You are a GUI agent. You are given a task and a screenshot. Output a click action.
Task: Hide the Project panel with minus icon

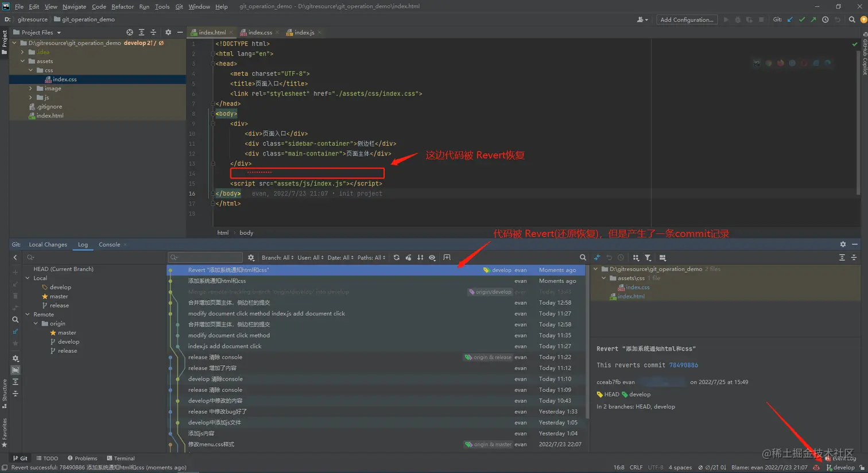(x=180, y=33)
